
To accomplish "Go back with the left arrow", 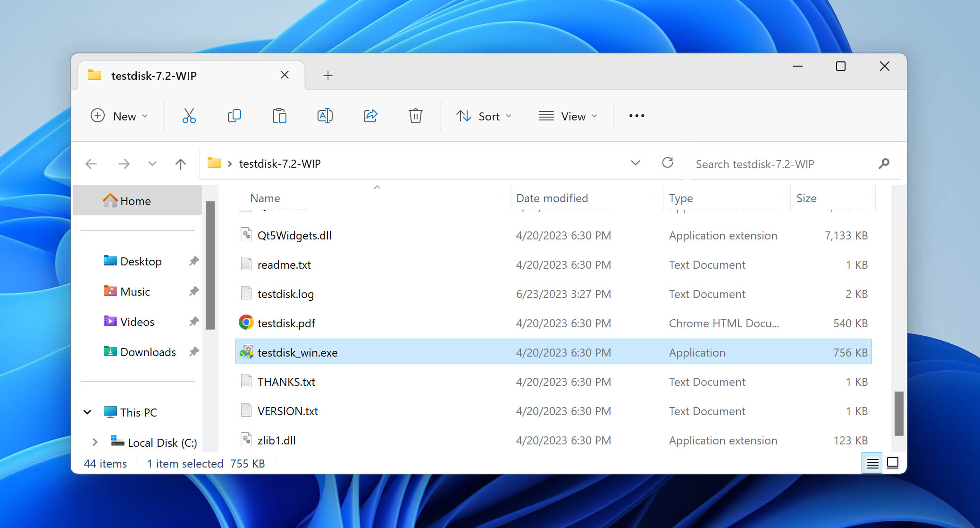I will (91, 164).
